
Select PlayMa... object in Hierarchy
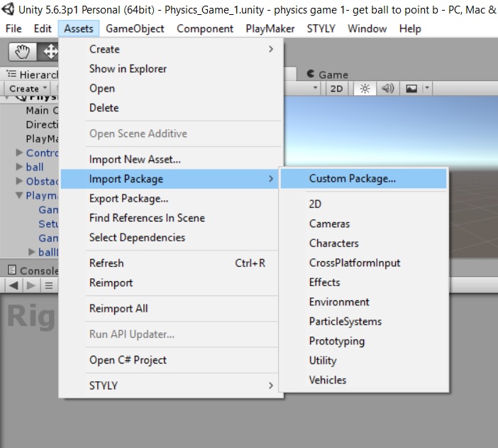(42, 138)
